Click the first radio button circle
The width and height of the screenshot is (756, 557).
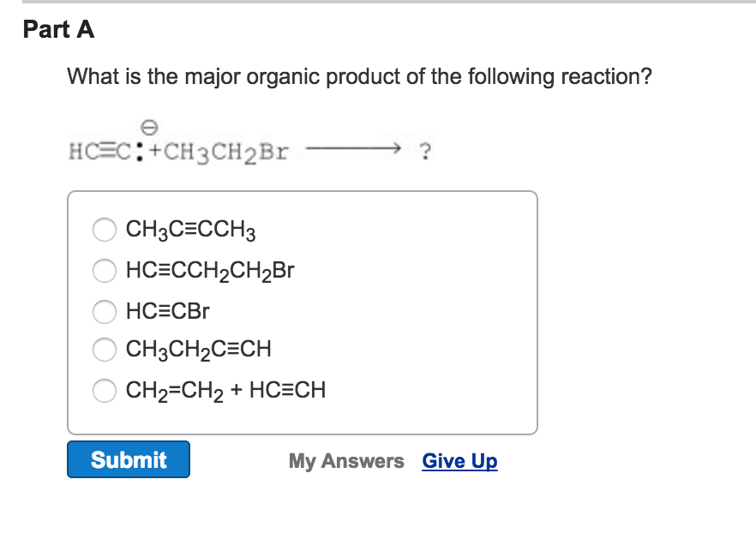[x=105, y=230]
